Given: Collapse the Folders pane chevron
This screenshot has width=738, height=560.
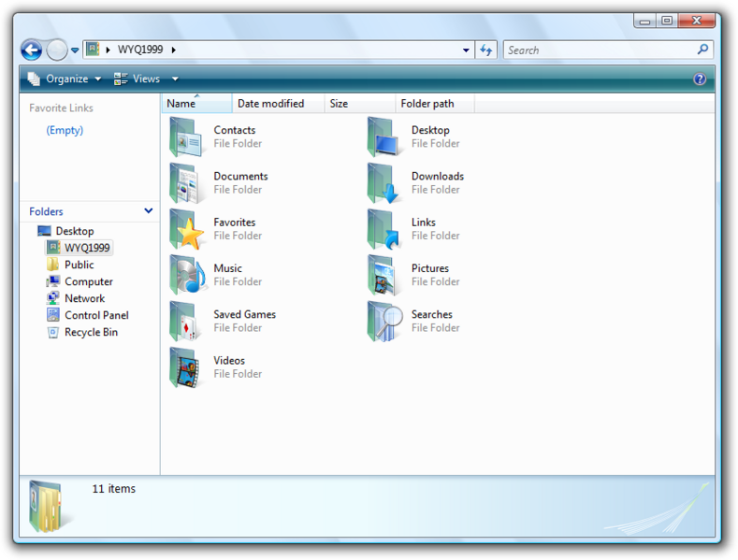Looking at the screenshot, I should 148,211.
